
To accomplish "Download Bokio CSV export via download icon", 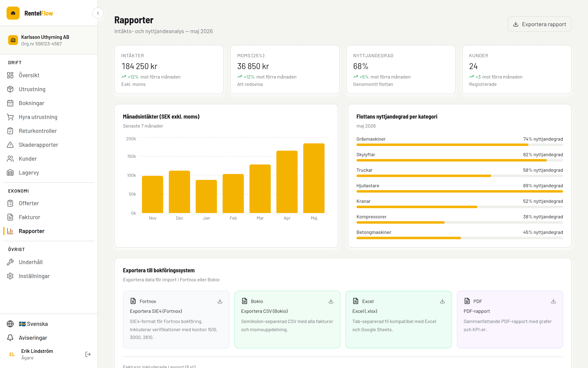I will tap(331, 301).
